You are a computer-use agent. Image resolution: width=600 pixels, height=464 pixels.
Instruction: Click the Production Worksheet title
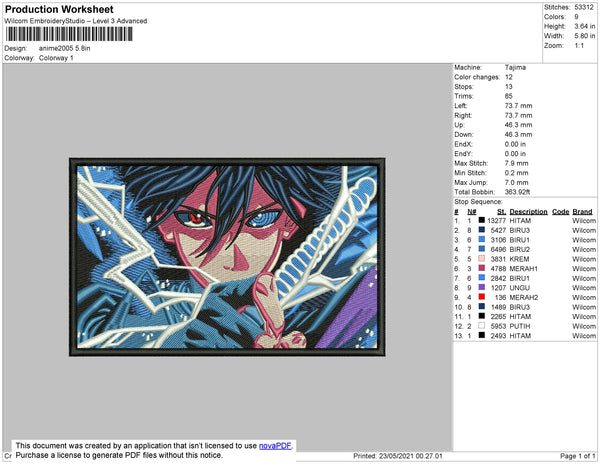click(x=59, y=10)
